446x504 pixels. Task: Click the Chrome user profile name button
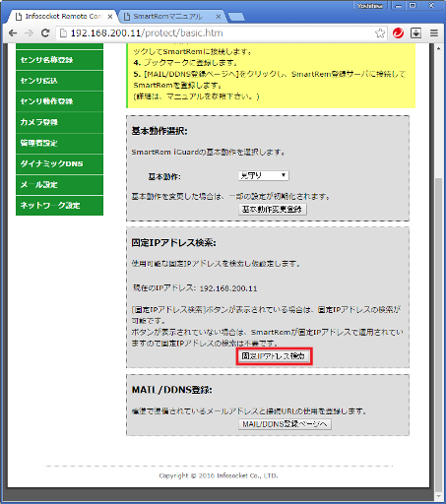tap(370, 6)
